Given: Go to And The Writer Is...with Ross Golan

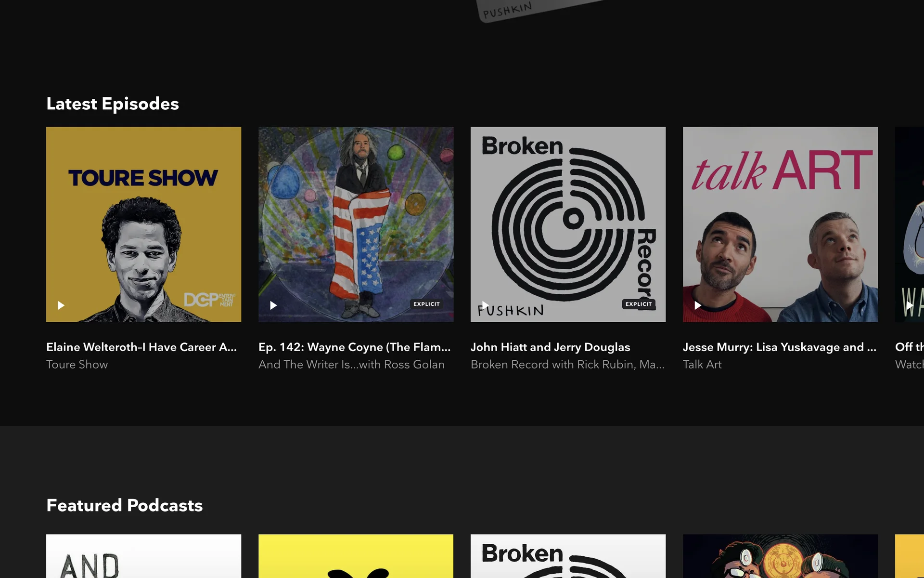Looking at the screenshot, I should 351,365.
